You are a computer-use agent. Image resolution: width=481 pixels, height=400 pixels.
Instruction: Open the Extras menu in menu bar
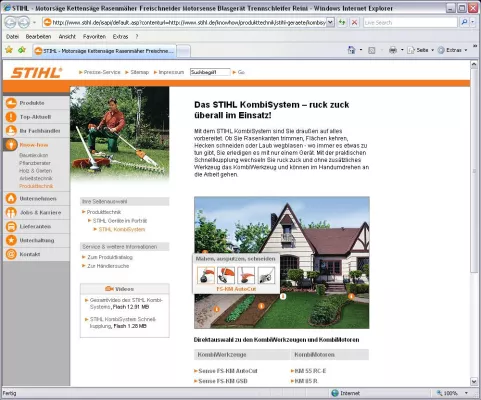pos(120,37)
